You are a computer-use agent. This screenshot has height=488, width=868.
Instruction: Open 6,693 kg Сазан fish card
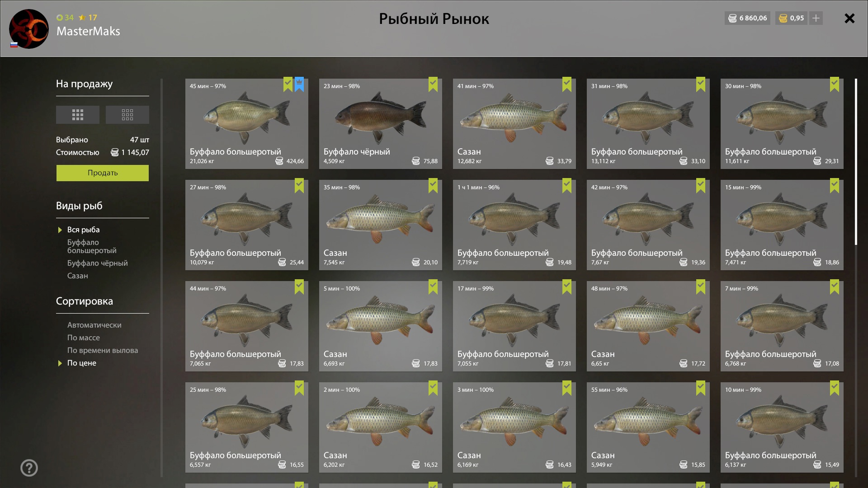click(381, 326)
